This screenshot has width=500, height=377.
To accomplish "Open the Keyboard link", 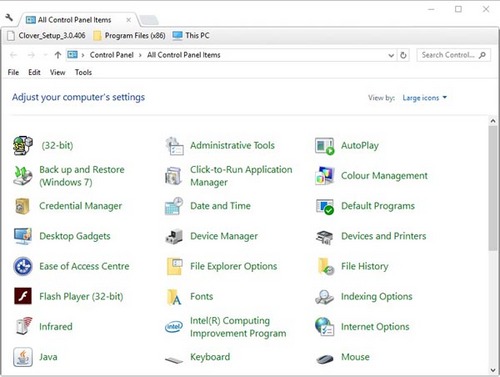I will point(210,357).
